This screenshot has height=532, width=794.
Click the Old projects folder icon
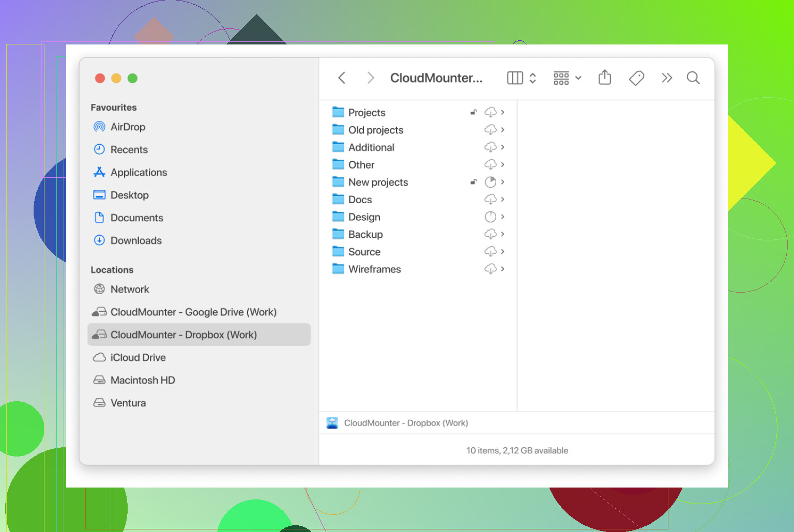pyautogui.click(x=338, y=129)
